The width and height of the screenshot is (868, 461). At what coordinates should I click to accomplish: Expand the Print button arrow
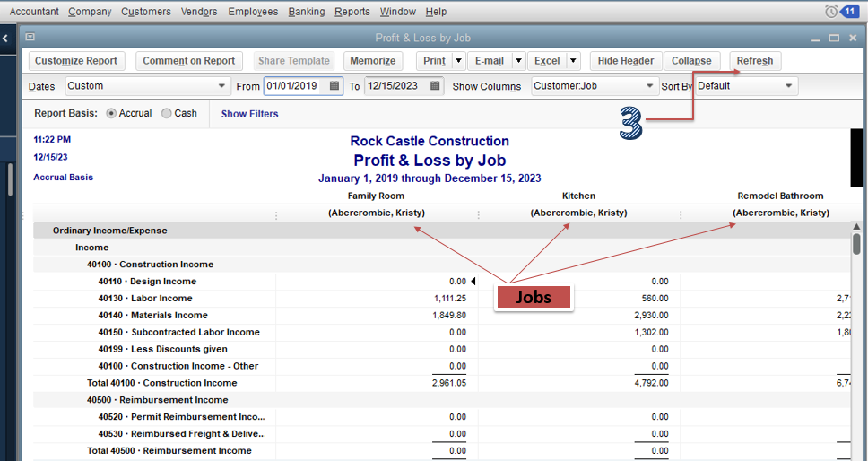(x=459, y=61)
